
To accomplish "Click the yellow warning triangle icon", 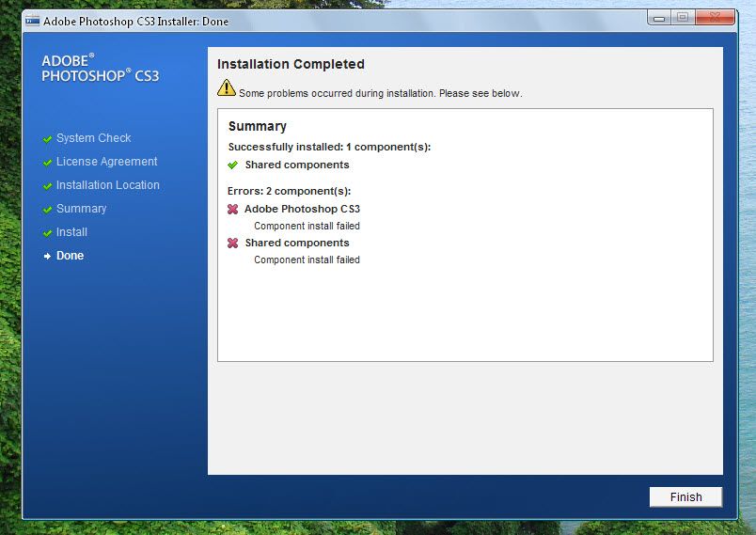I will (x=226, y=87).
